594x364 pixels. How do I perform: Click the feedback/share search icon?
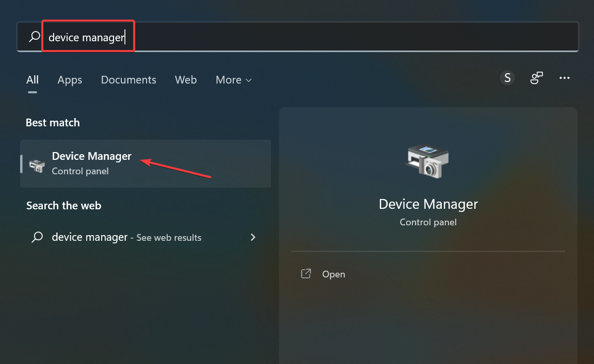(536, 78)
